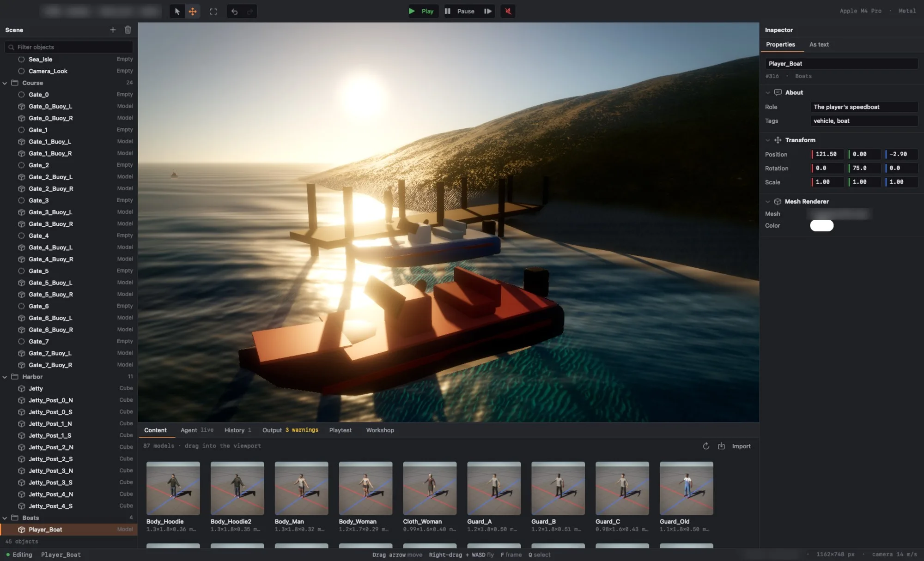This screenshot has width=924, height=561.
Task: Step forward one frame
Action: click(x=487, y=12)
